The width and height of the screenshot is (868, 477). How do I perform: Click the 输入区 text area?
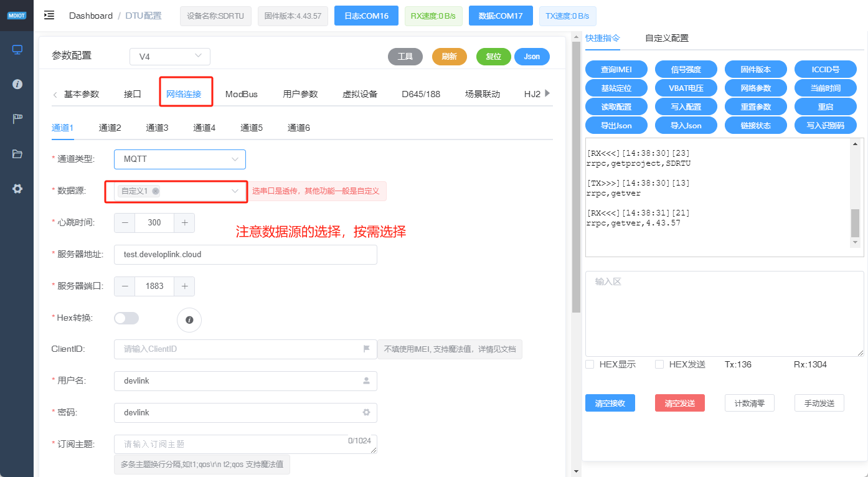pyautogui.click(x=725, y=313)
